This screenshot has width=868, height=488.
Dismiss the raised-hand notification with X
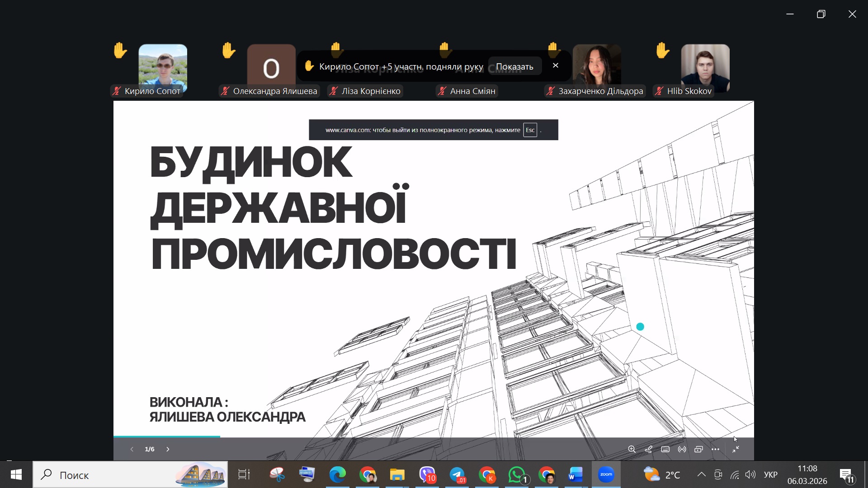pyautogui.click(x=556, y=66)
